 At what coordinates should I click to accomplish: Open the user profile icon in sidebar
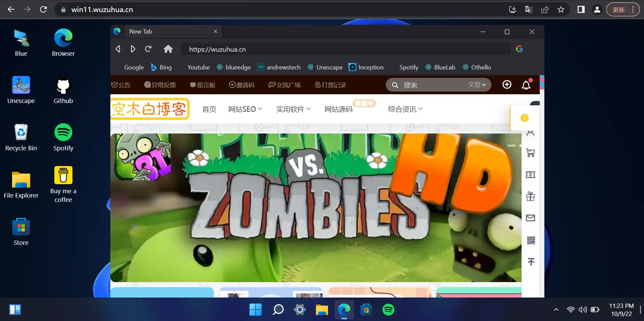(x=530, y=133)
